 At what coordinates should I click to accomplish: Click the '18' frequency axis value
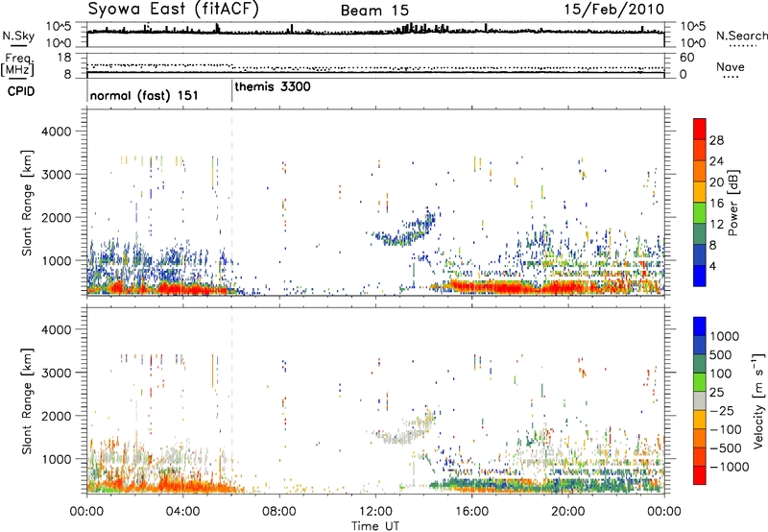[64, 58]
